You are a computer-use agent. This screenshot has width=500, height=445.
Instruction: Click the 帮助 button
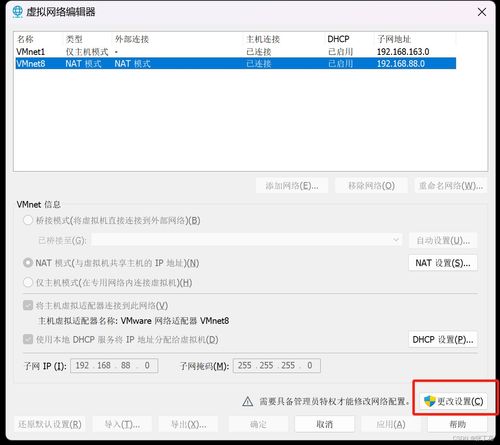pyautogui.click(x=457, y=424)
